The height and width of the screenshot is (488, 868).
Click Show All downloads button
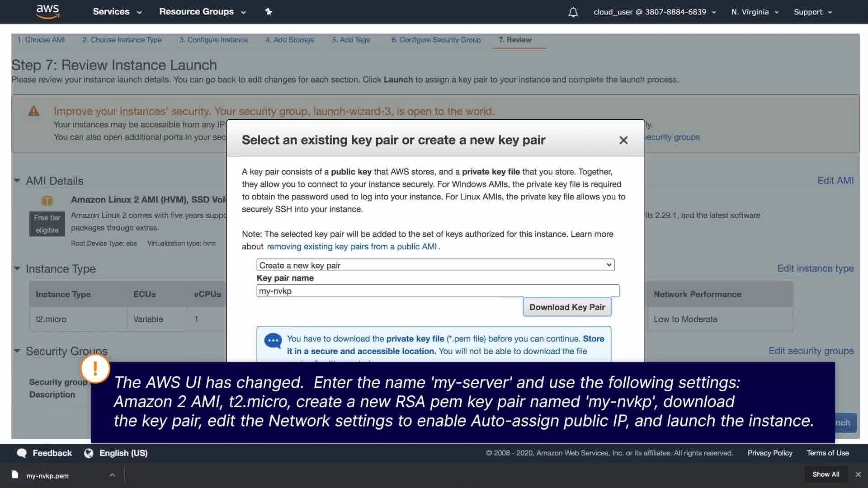[826, 474]
